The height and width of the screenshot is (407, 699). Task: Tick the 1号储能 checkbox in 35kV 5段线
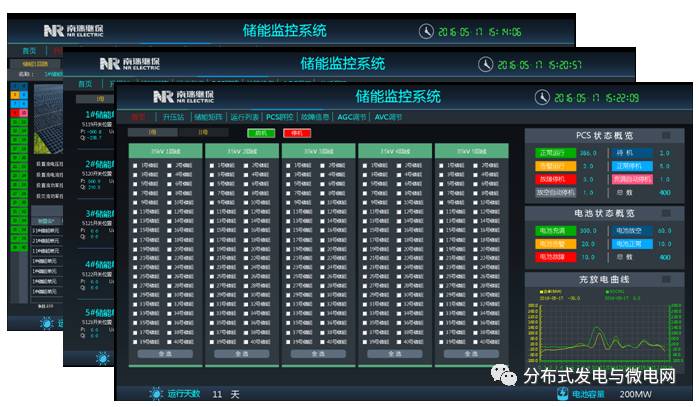point(442,165)
